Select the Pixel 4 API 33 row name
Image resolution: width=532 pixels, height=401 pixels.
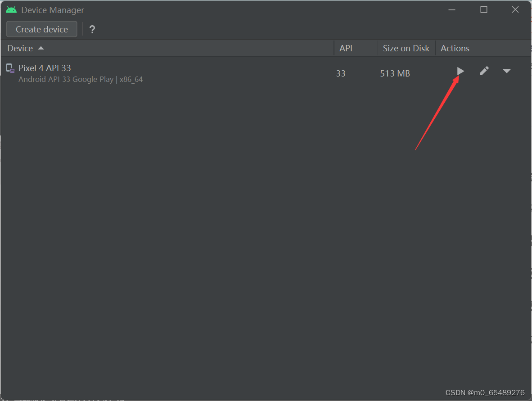click(x=45, y=68)
